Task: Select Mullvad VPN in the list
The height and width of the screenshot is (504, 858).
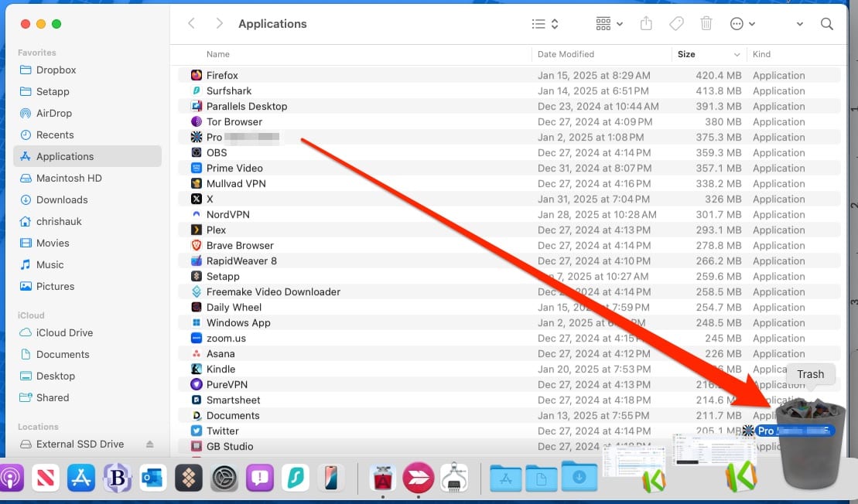Action: click(x=509, y=183)
